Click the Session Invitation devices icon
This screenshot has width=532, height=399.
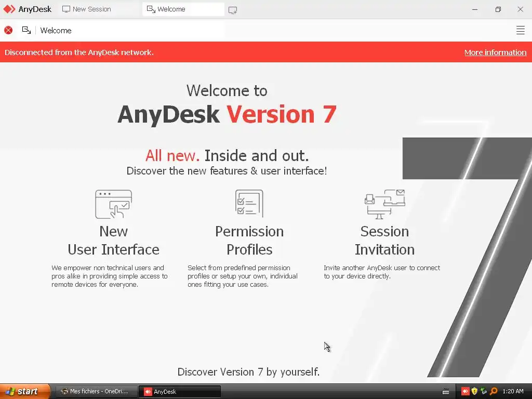385,204
